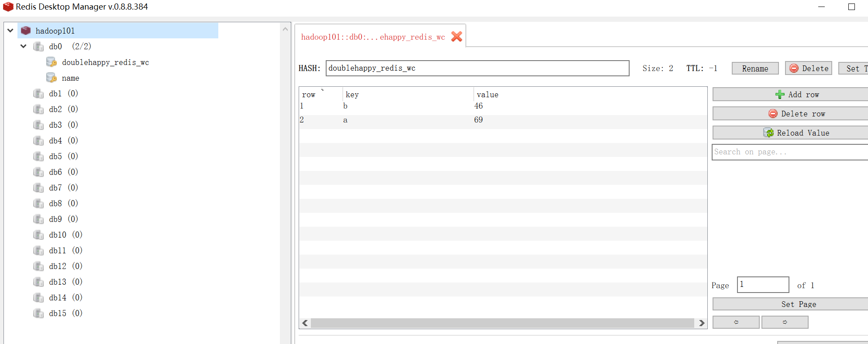Image resolution: width=868 pixels, height=344 pixels.
Task: Click the db10 database icon
Action: pos(38,235)
